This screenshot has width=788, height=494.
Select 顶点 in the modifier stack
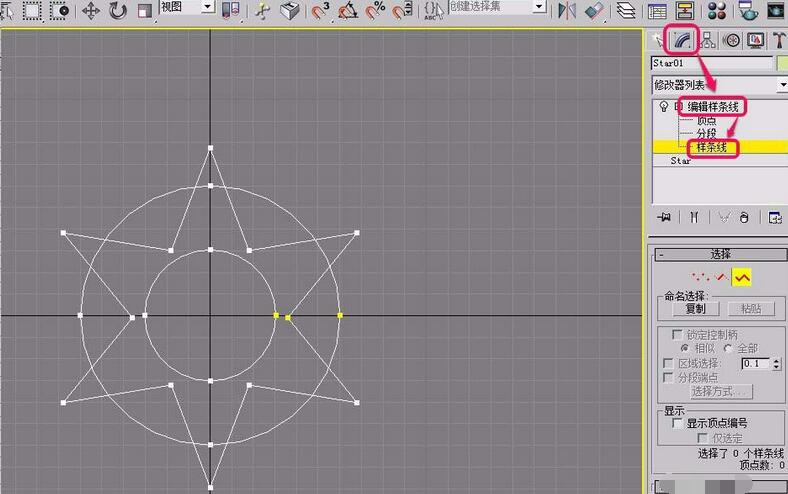[706, 120]
